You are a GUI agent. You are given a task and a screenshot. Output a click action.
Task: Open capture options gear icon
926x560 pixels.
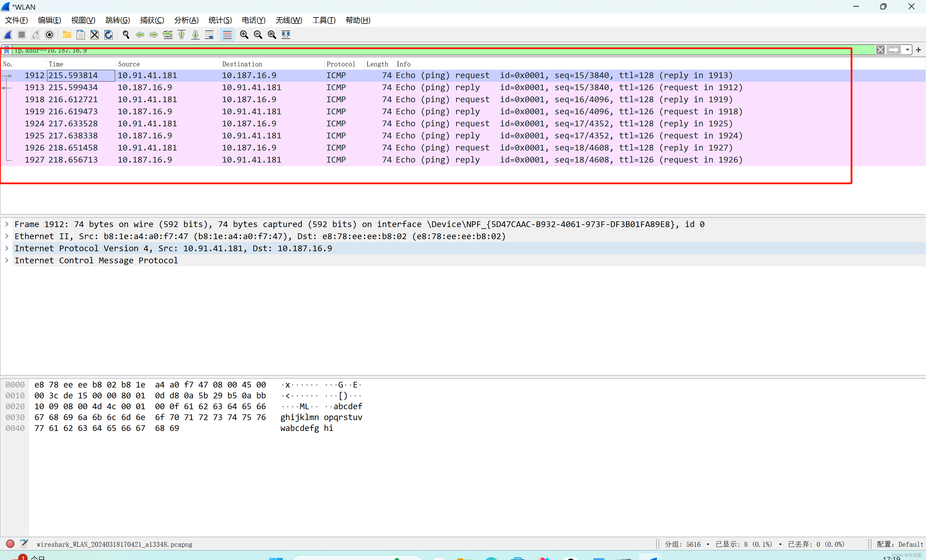tap(49, 35)
